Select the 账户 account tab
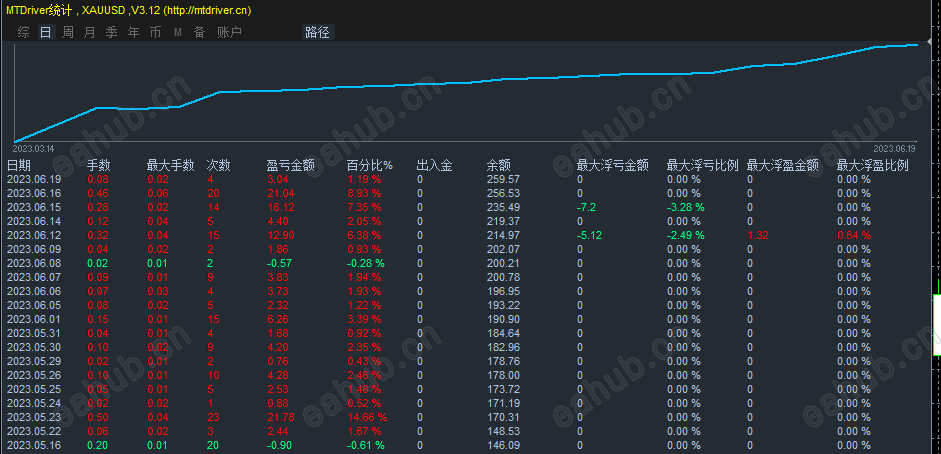941x454 pixels. (x=229, y=32)
